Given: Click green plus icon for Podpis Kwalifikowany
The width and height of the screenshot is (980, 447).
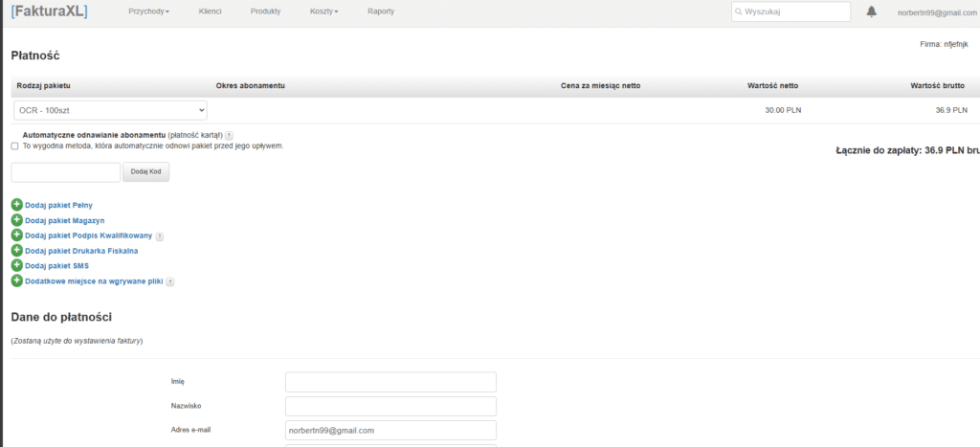Looking at the screenshot, I should pos(16,235).
